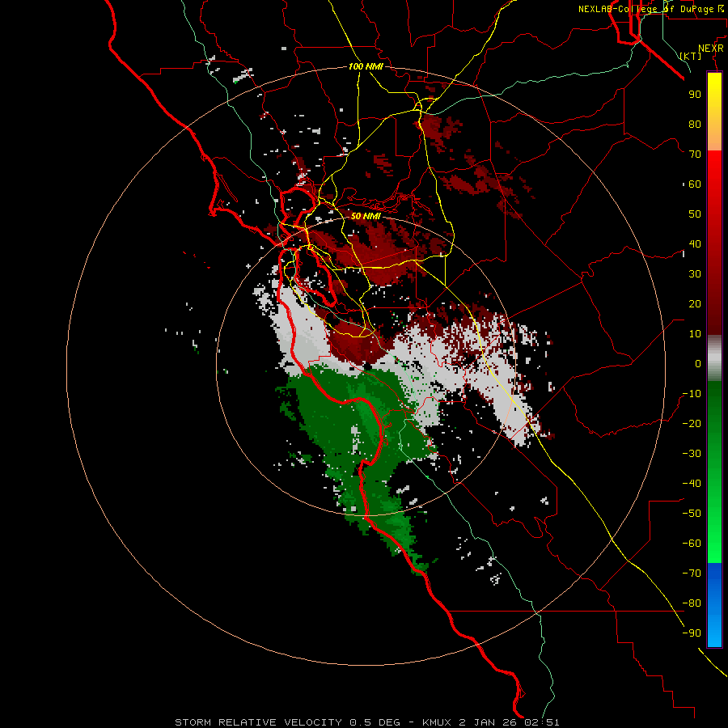Select the 20 label on the velocity scale
728x728 pixels.
tap(695, 304)
